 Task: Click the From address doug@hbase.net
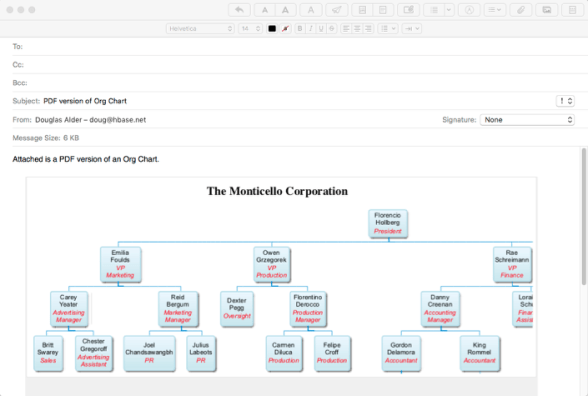117,120
